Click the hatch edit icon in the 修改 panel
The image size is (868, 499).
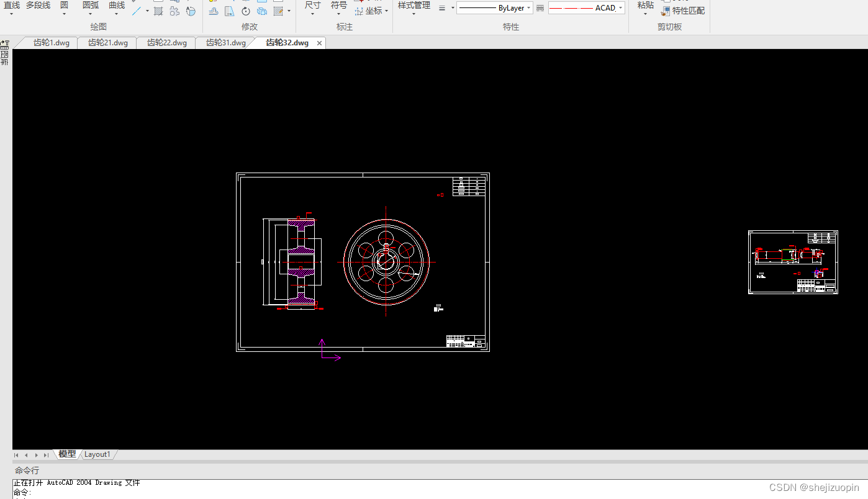click(x=278, y=11)
